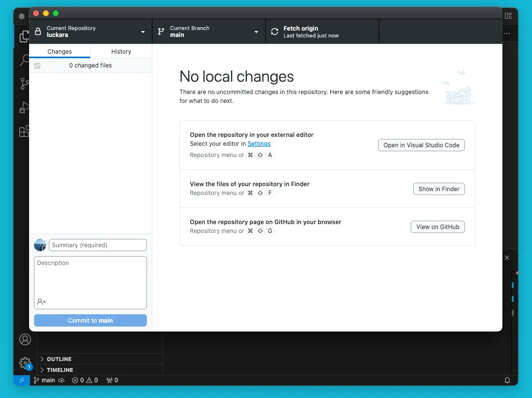
Task: Select the Changes tab
Action: tap(60, 52)
